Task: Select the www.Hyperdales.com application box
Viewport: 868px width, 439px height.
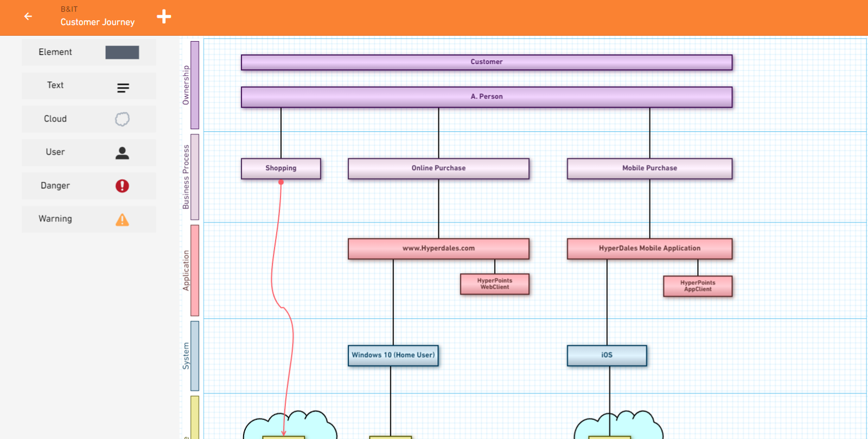Action: (438, 249)
